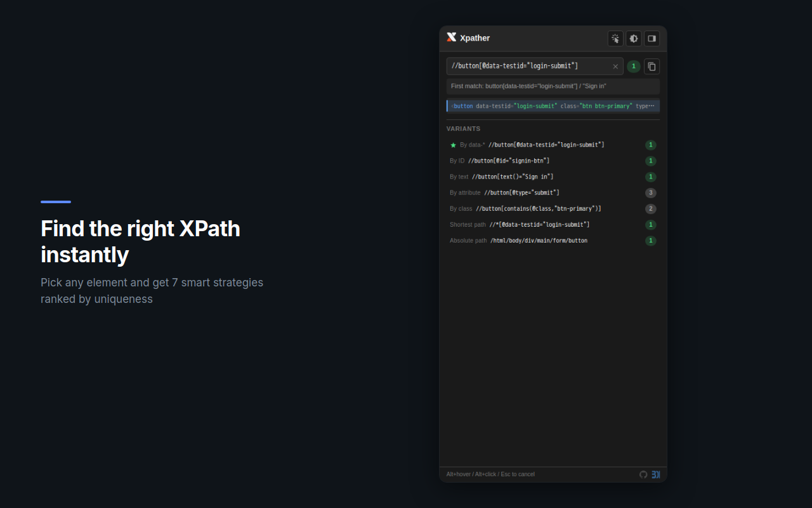Select the highlighted button element snippet

tap(552, 105)
